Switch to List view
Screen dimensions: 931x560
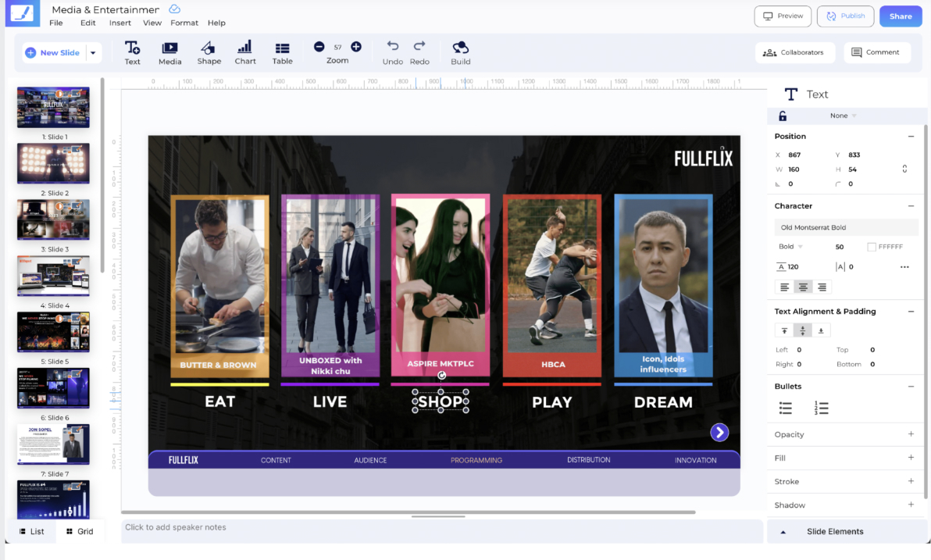(32, 532)
